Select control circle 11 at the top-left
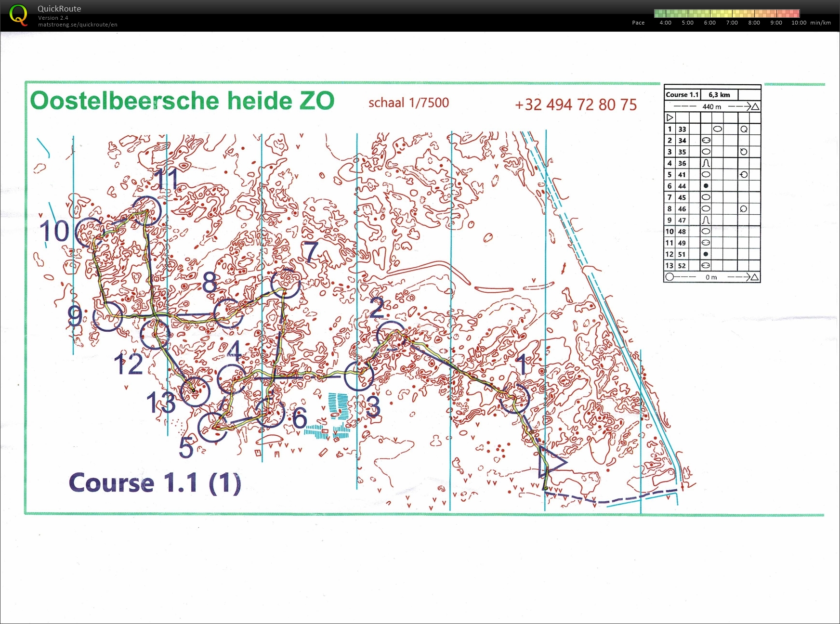The height and width of the screenshot is (624, 840). [146, 211]
